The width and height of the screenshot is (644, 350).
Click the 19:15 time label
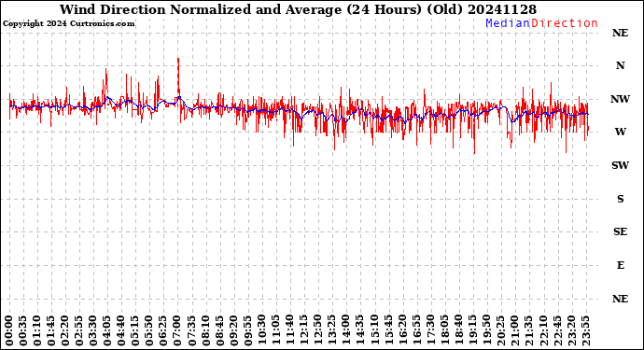coord(472,331)
